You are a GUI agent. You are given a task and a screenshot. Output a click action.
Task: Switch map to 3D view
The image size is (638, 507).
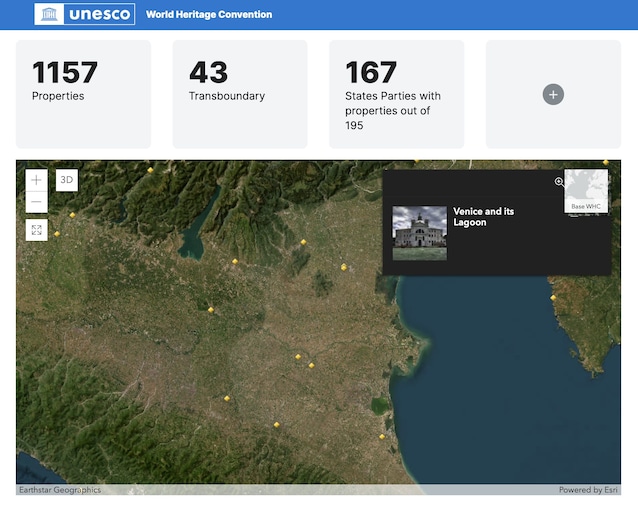pos(67,180)
